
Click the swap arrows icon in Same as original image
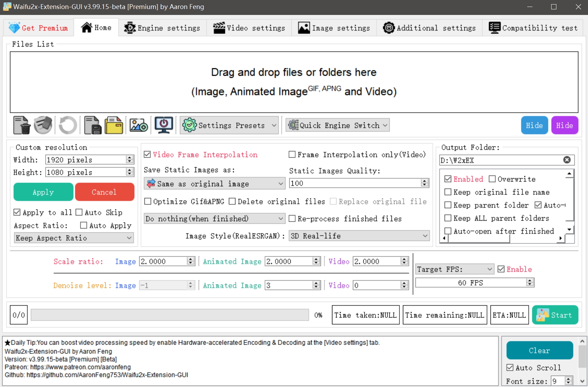coord(151,183)
